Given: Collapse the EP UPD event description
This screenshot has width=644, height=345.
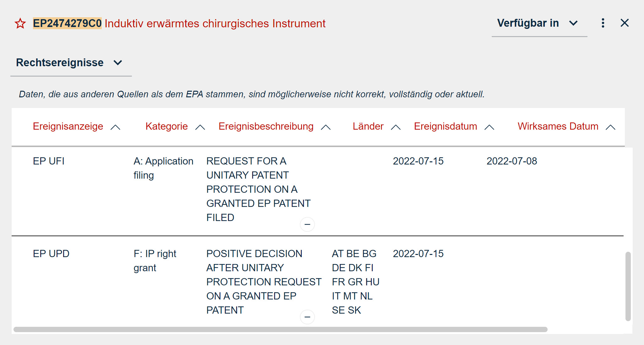Looking at the screenshot, I should [x=307, y=317].
